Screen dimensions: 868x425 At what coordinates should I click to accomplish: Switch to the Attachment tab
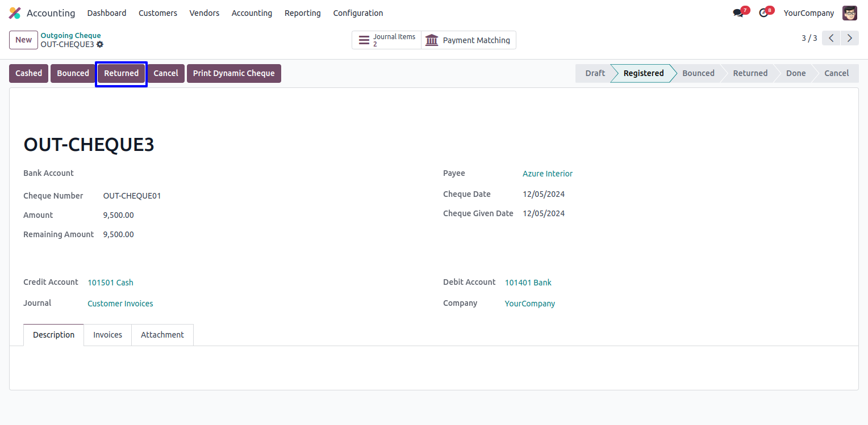(162, 335)
